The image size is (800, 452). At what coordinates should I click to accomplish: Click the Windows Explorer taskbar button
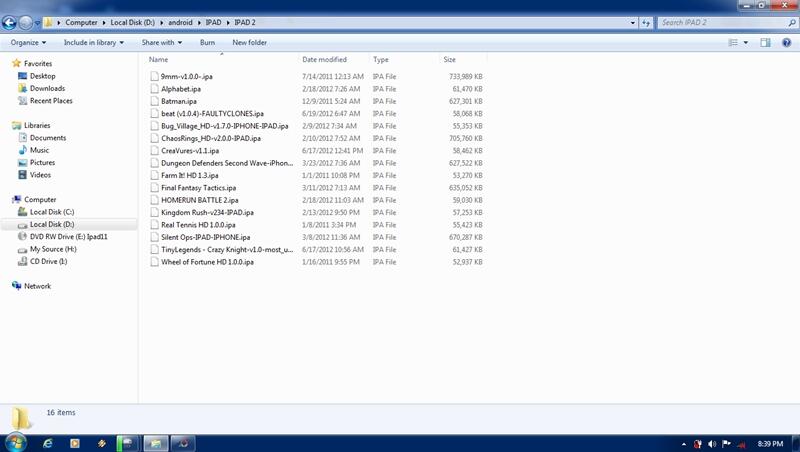coord(156,443)
